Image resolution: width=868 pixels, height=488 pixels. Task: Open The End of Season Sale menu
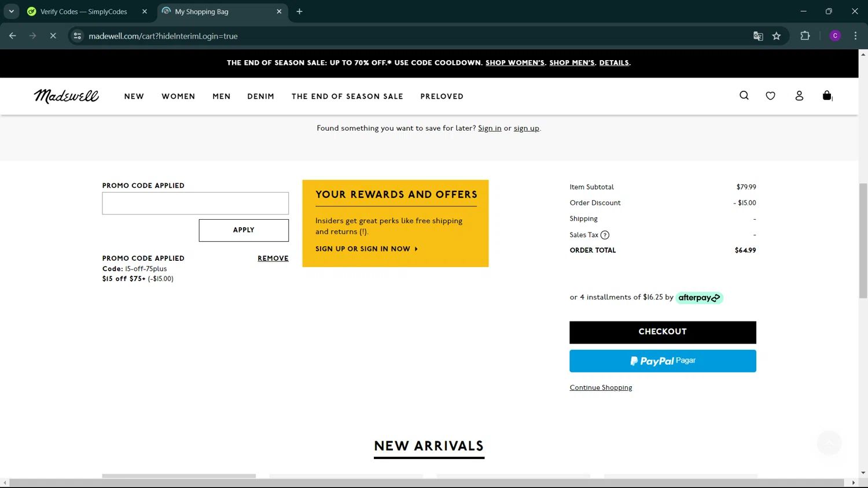[x=347, y=97]
